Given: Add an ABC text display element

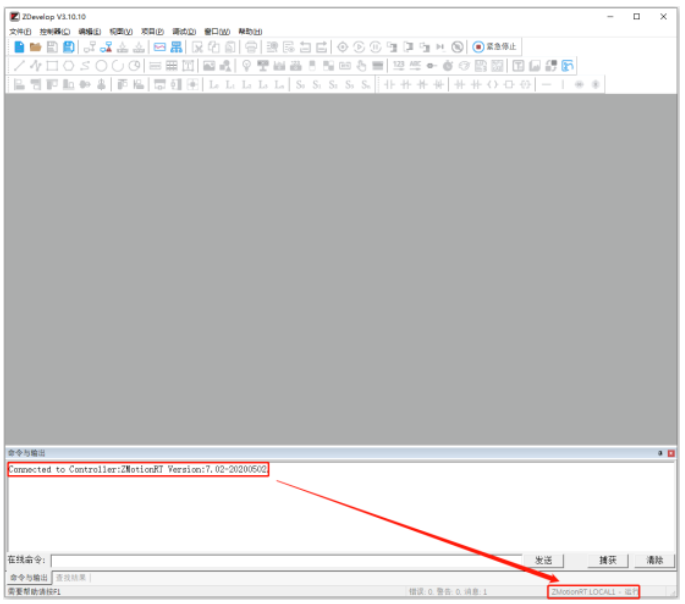Looking at the screenshot, I should 415,66.
